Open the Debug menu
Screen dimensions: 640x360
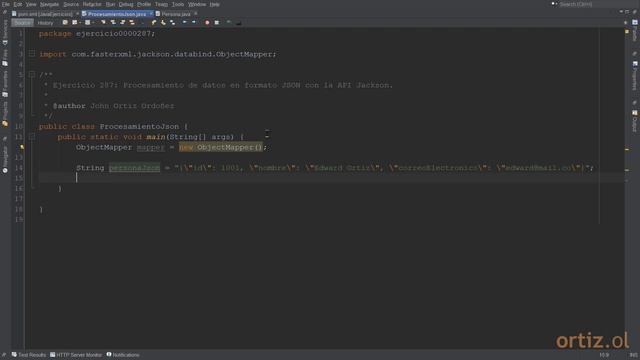[126, 4]
